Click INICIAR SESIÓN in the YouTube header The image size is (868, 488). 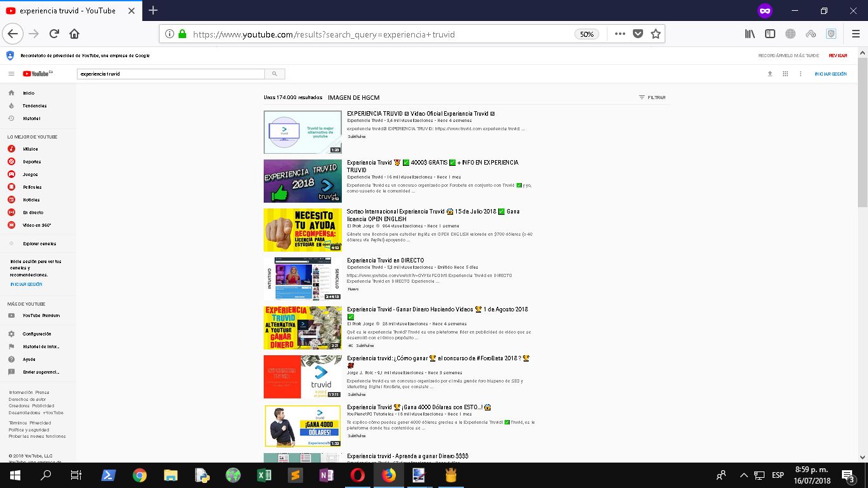click(x=831, y=74)
